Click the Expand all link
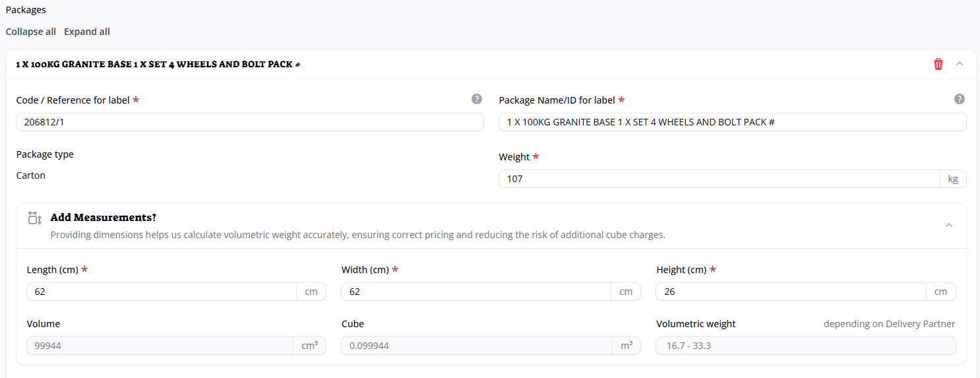Image resolution: width=980 pixels, height=378 pixels. point(87,32)
